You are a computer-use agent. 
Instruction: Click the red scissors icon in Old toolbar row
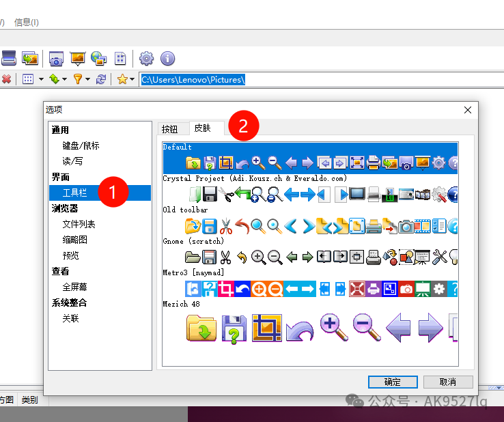[226, 226]
